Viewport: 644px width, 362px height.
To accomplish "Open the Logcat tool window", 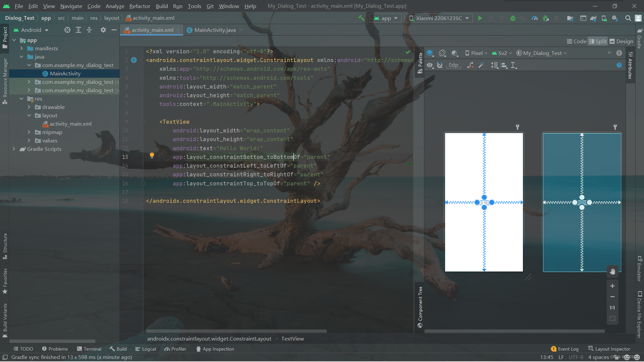I will click(146, 349).
